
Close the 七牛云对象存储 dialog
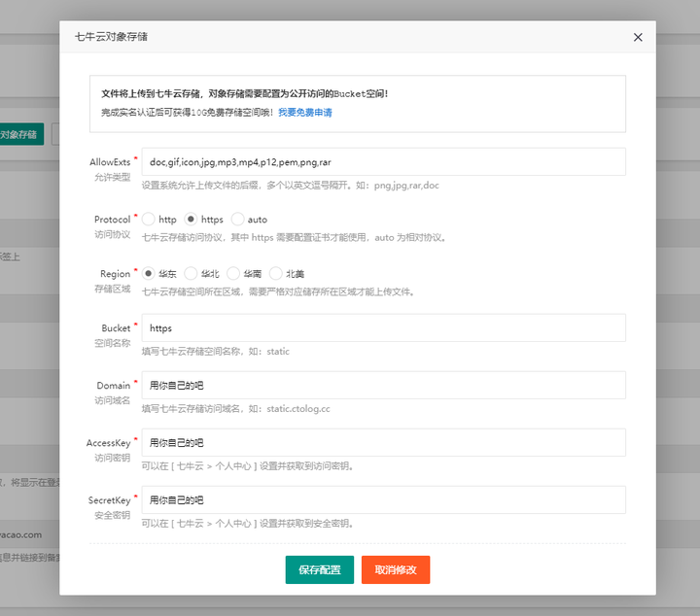(638, 37)
